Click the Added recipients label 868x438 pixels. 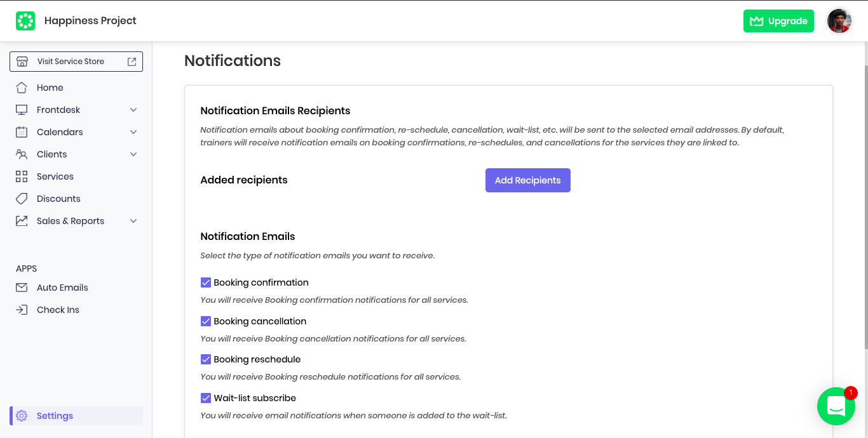coord(244,180)
